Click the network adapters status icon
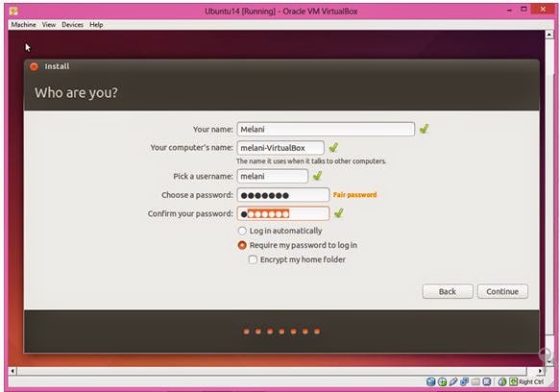Screen dimensions: 560x392 coord(464,382)
